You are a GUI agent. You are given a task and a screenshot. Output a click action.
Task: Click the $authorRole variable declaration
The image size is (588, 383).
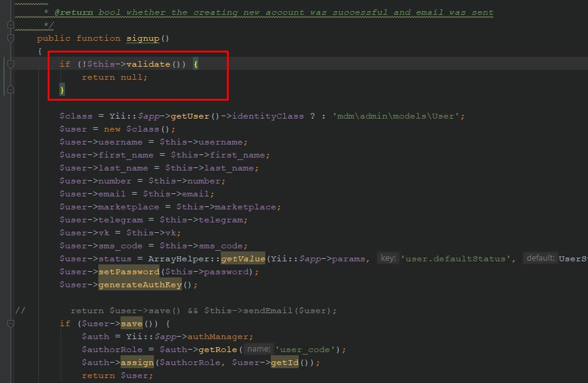(x=112, y=350)
